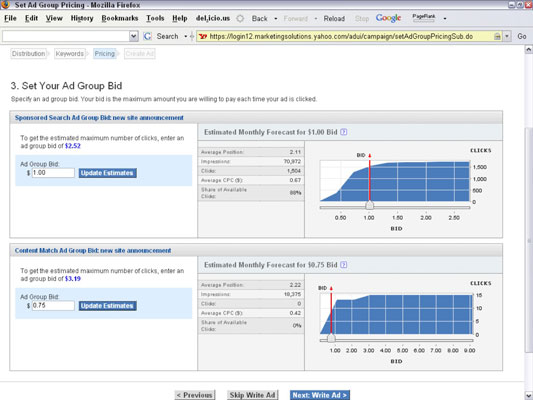Open help icon for $0.75 Bid forecast
The width and height of the screenshot is (533, 400).
[344, 265]
